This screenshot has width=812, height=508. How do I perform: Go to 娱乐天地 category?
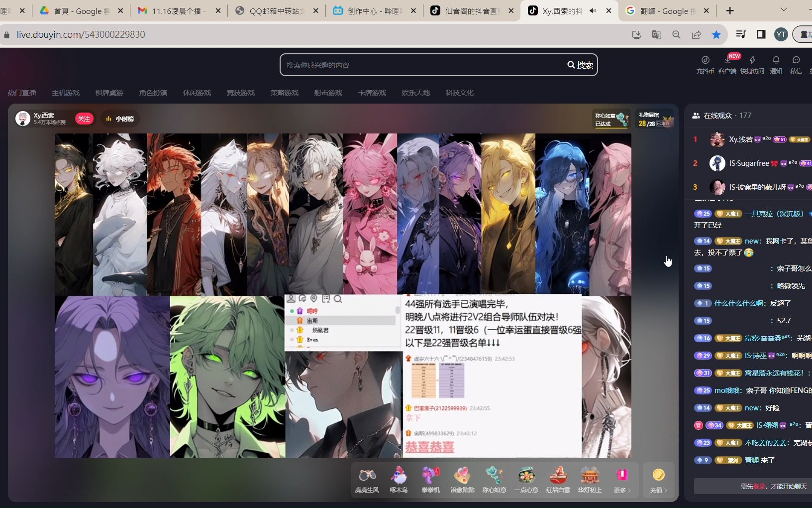(x=416, y=93)
